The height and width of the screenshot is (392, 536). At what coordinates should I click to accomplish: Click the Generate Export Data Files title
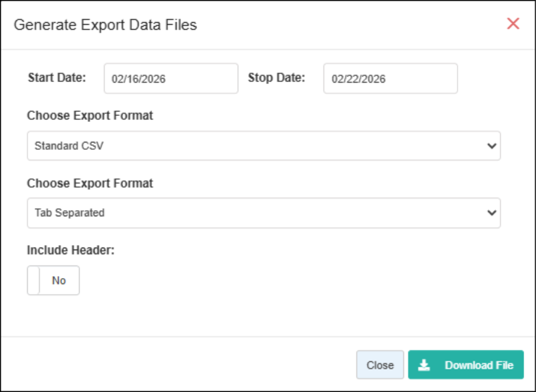105,25
